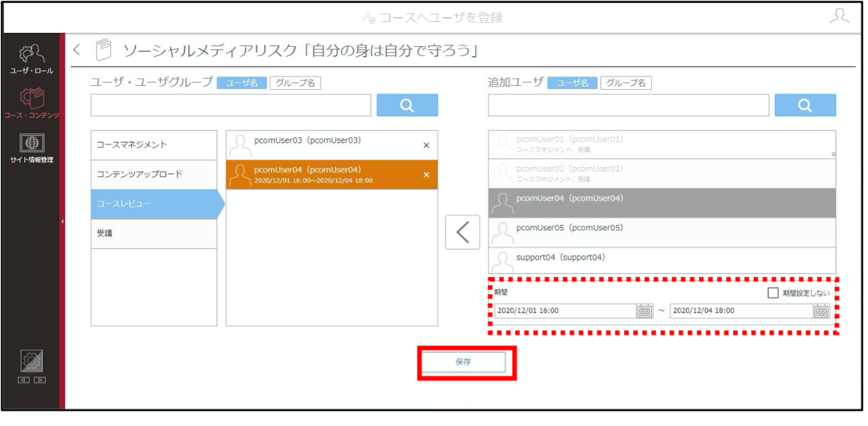Remove pcomUser03 with its X button
Image resolution: width=868 pixels, height=426 pixels.
(x=426, y=145)
